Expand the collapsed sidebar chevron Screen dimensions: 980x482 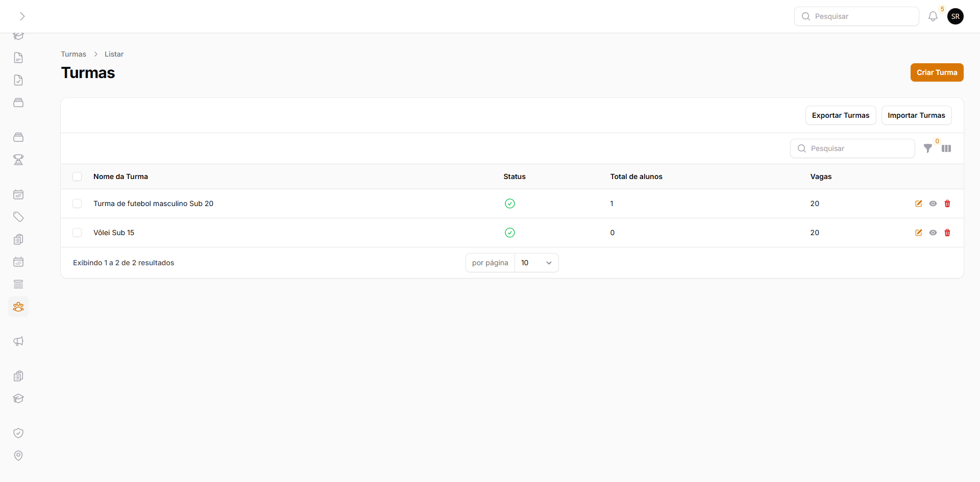click(x=22, y=16)
